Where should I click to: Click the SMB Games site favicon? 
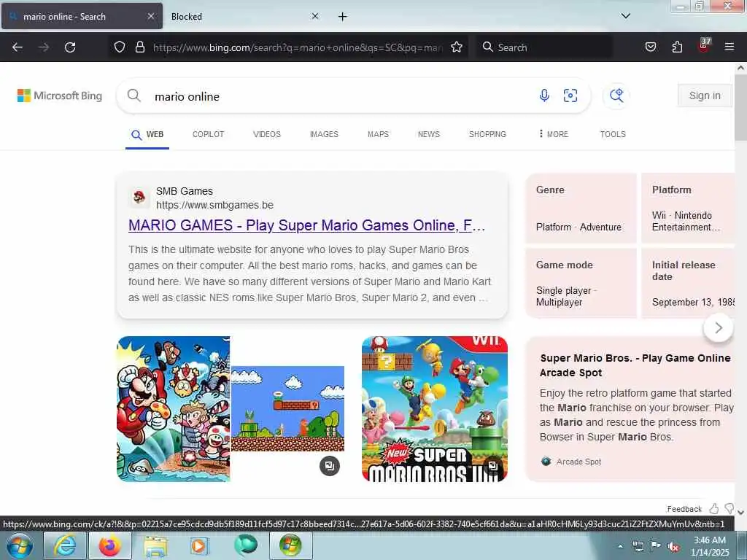pos(139,197)
